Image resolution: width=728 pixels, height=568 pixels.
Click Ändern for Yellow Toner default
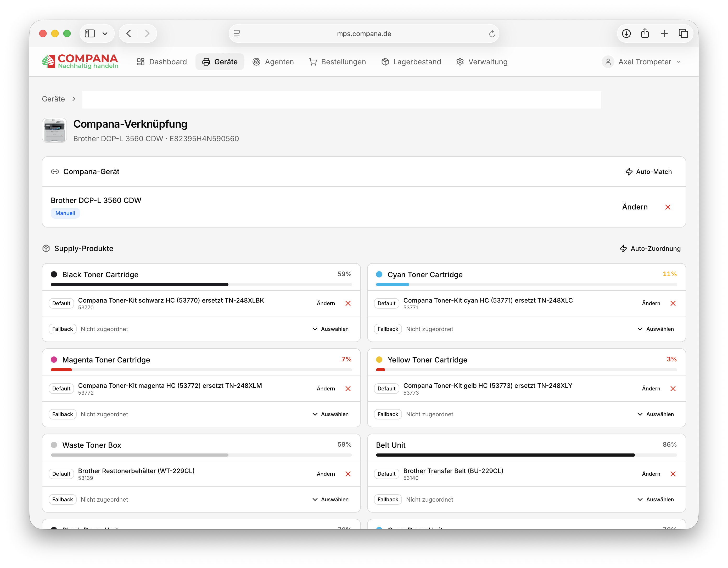pos(651,388)
